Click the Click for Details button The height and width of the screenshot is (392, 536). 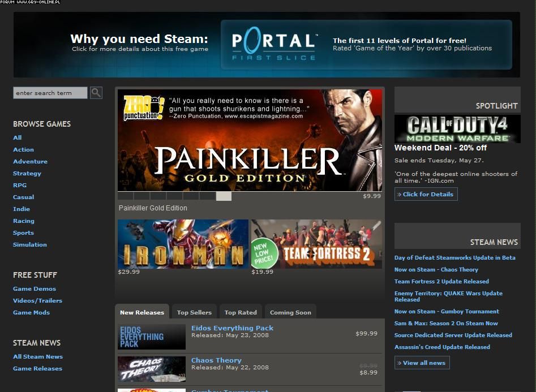coord(426,194)
